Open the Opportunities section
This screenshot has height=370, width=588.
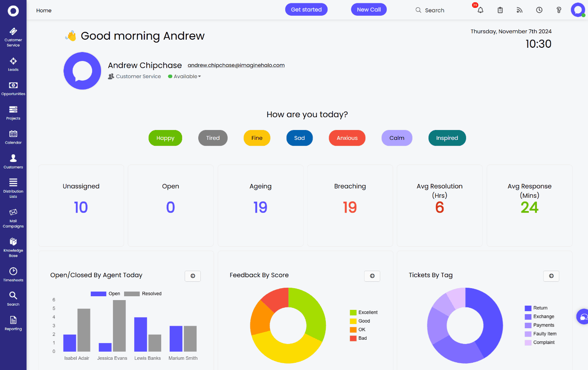click(13, 88)
